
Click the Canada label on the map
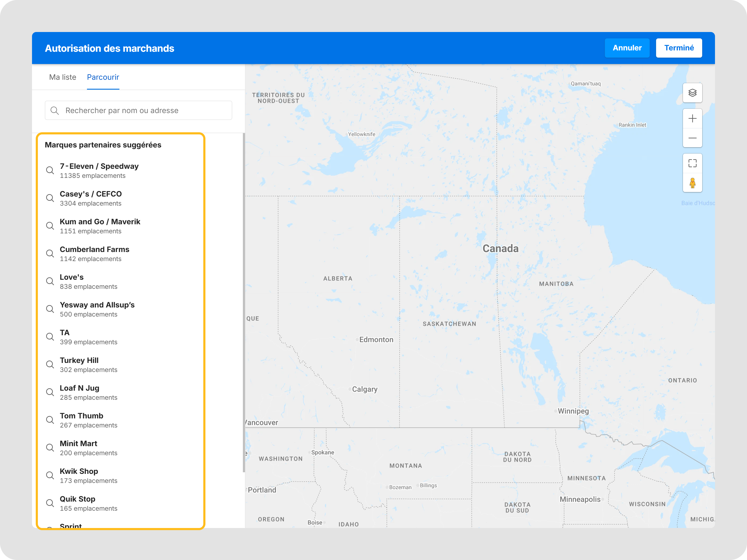pos(500,249)
